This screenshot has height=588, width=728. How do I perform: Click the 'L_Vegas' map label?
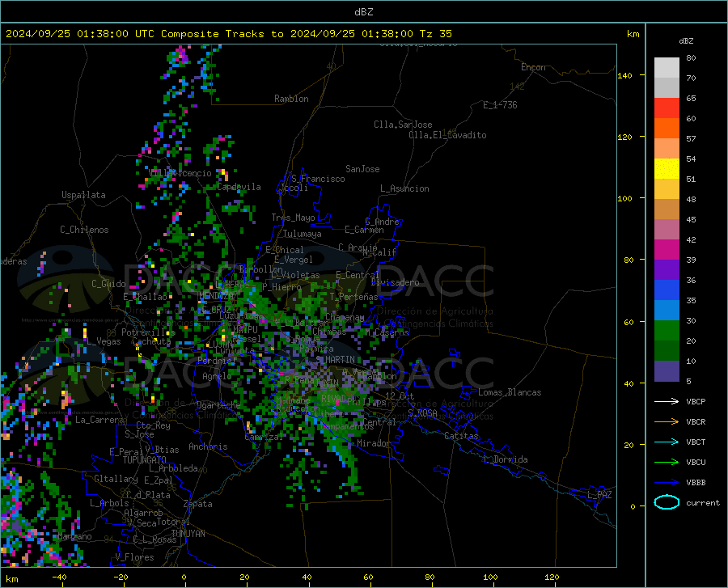coord(104,341)
